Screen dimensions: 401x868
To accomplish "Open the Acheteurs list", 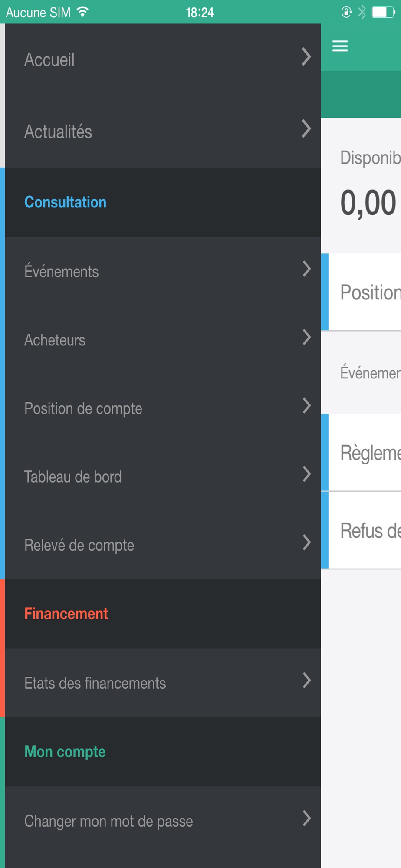I will pos(55,340).
